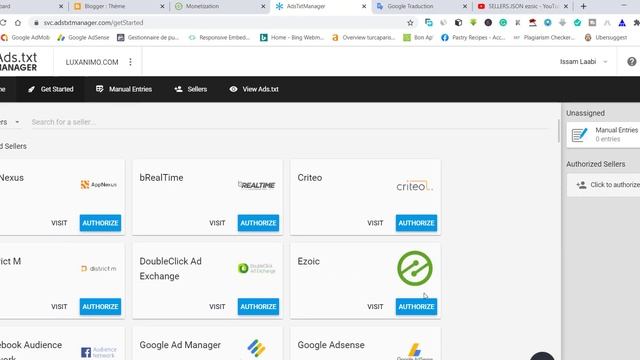640x360 pixels.
Task: Click the Google Ad Manager logo
Action: (257, 348)
